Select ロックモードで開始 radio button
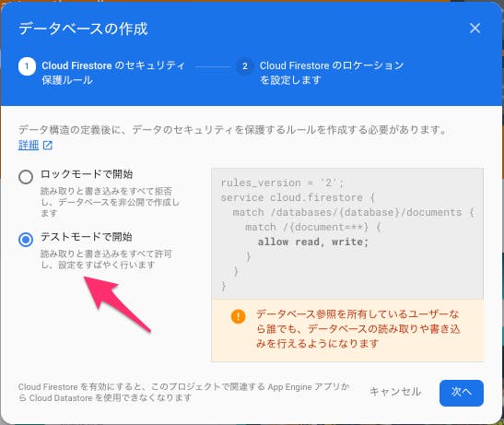 [x=26, y=177]
